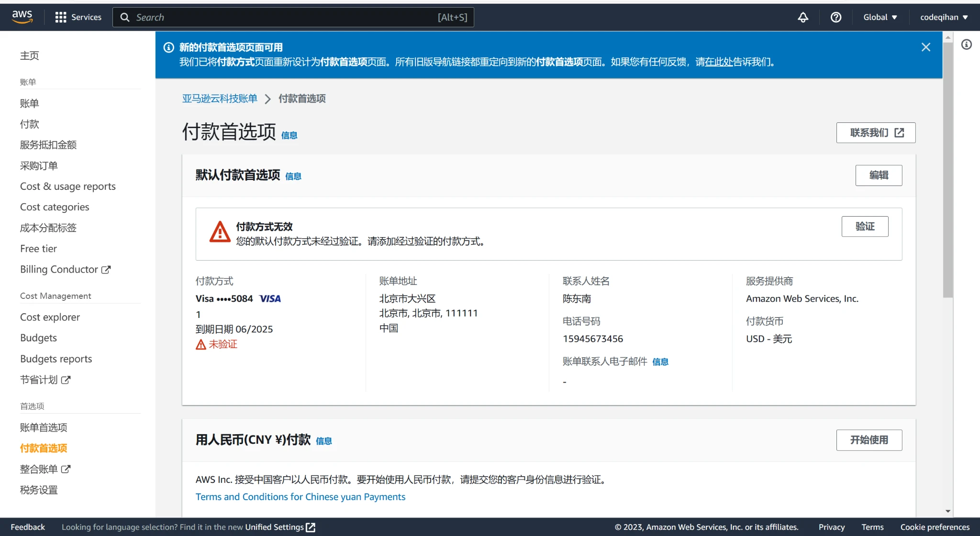Click the 开始使用 button
This screenshot has height=536, width=980.
click(869, 440)
